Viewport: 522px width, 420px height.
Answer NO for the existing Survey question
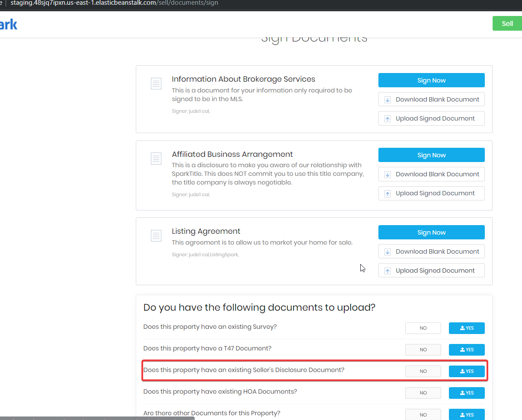[423, 328]
